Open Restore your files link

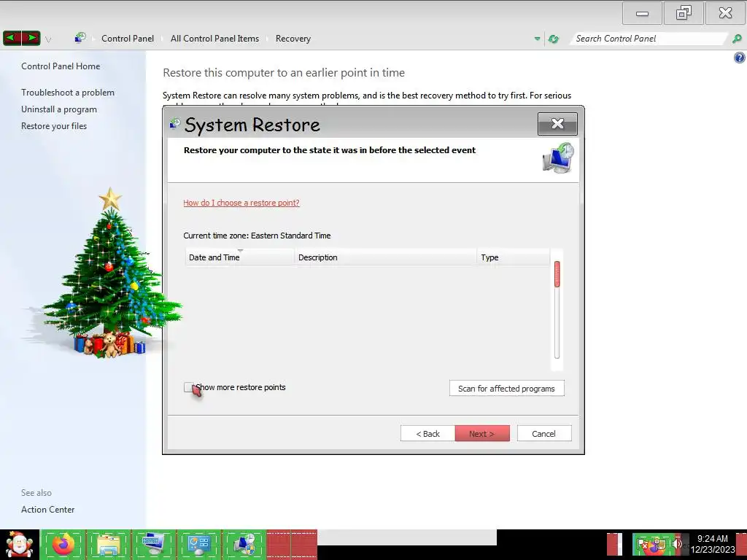click(54, 125)
